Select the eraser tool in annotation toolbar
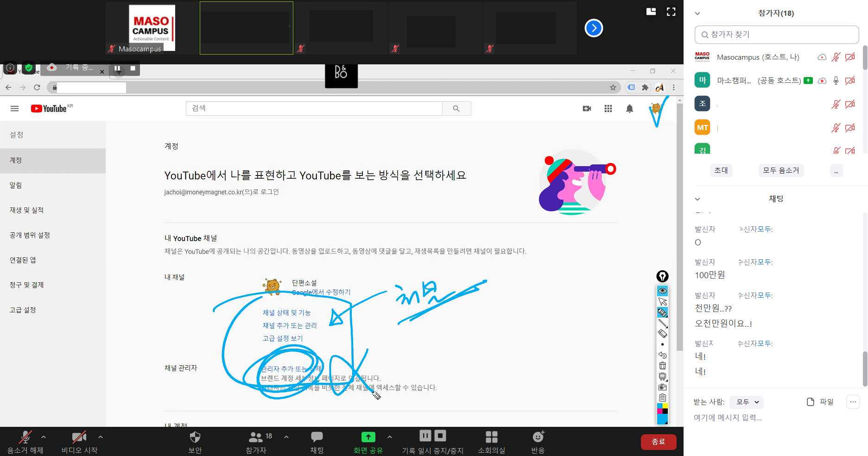The height and width of the screenshot is (456, 868). [x=662, y=334]
